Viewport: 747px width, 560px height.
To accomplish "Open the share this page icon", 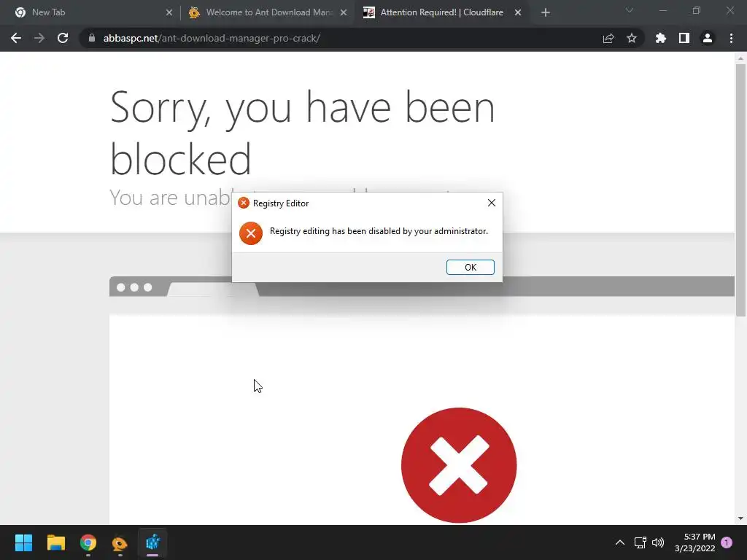I will point(608,38).
